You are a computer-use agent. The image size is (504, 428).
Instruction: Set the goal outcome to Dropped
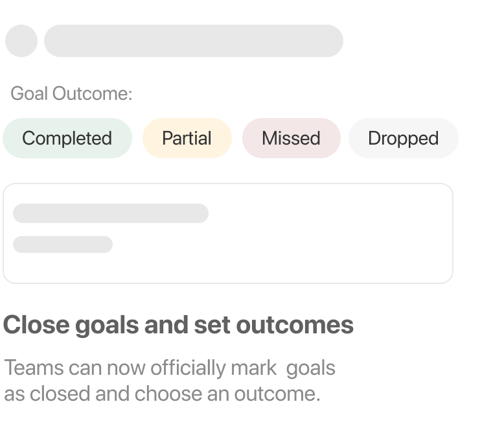coord(404,138)
